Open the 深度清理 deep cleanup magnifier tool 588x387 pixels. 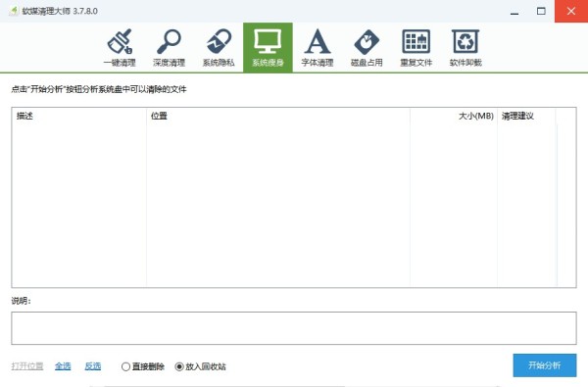coord(170,48)
